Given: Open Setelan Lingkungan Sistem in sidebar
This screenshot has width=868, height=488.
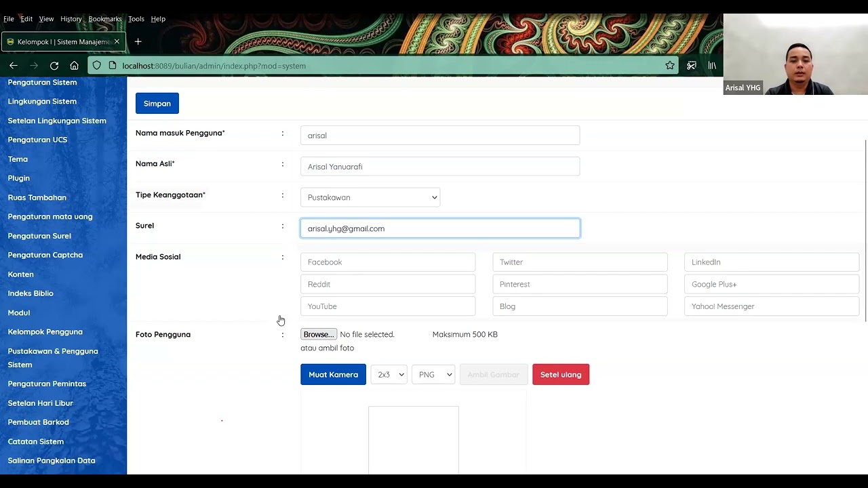Looking at the screenshot, I should [x=57, y=121].
